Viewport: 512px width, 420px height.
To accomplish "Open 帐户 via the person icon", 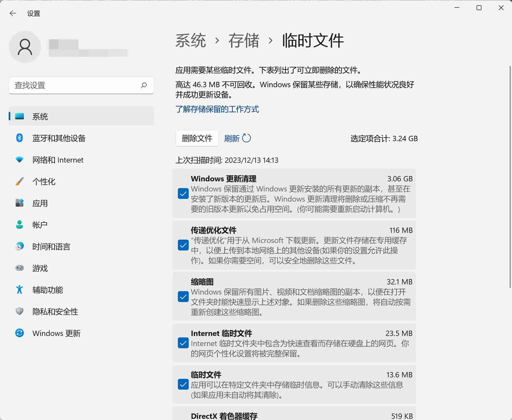I will tap(19, 224).
